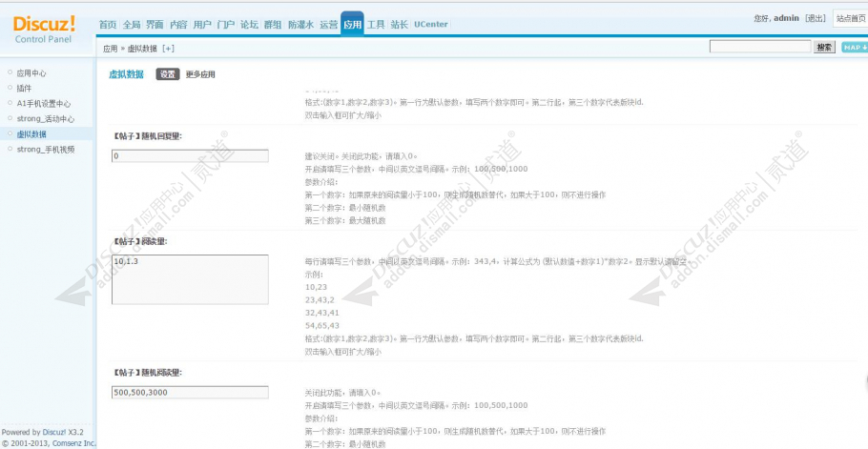This screenshot has width=868, height=449.
Task: Open A1手机设置中心 in the sidebar
Action: (x=44, y=103)
